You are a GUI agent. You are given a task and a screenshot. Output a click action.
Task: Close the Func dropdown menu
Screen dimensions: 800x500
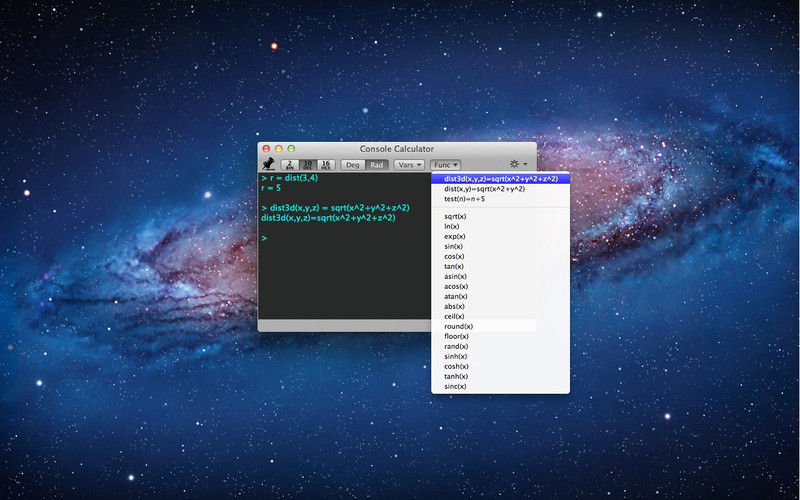[445, 165]
